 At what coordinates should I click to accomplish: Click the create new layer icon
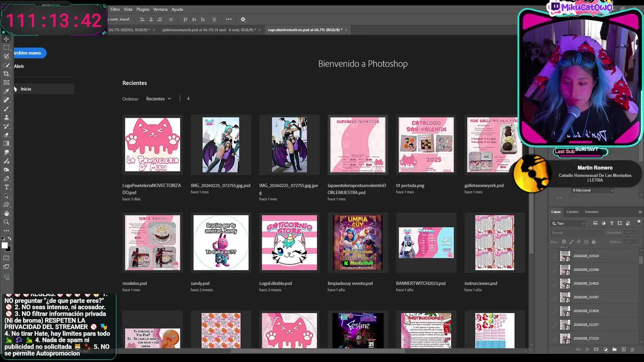[x=624, y=349]
